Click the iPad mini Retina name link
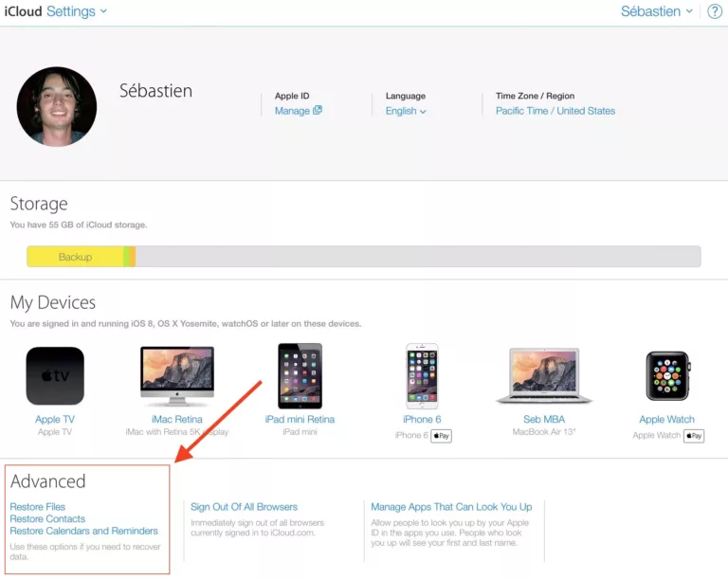The image size is (728, 579). coord(300,419)
